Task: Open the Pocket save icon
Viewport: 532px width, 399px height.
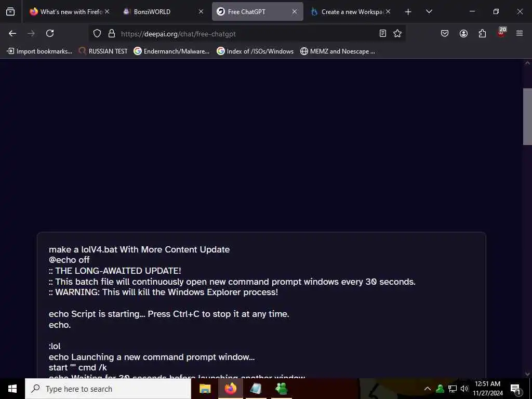Action: click(x=445, y=33)
